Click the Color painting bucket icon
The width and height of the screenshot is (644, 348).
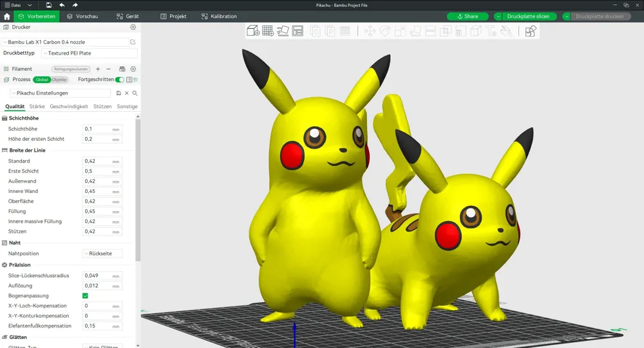tap(506, 31)
